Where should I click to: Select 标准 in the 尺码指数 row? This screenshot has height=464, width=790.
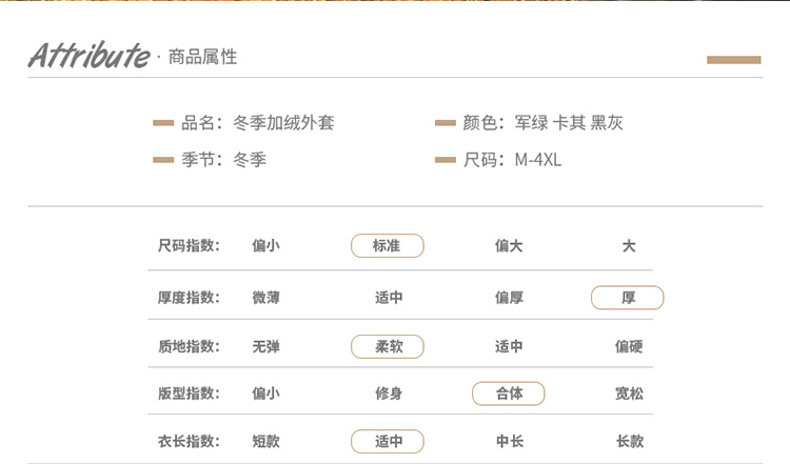click(387, 246)
